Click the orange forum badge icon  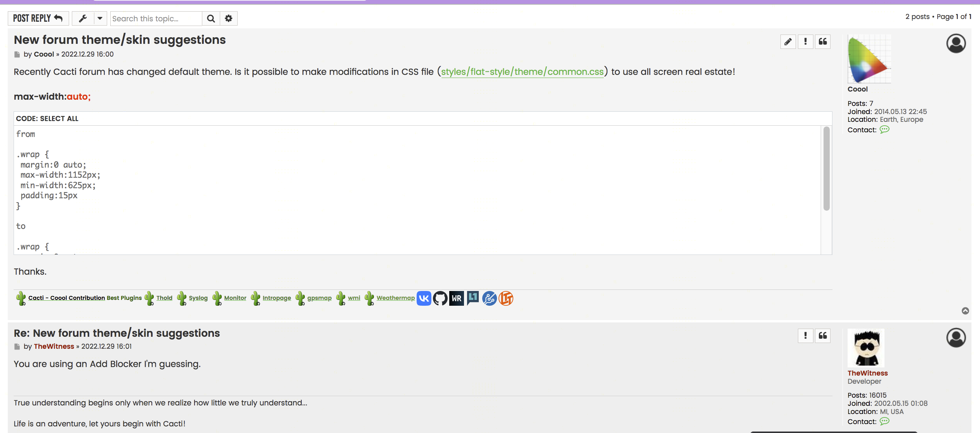point(506,298)
